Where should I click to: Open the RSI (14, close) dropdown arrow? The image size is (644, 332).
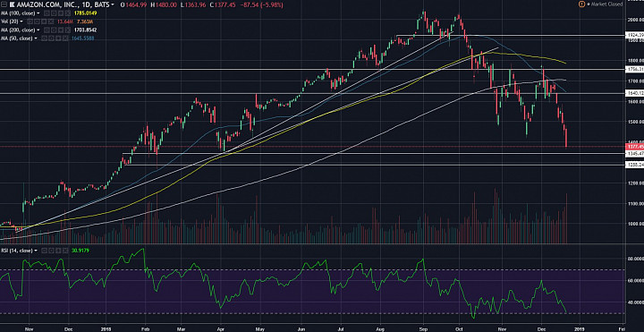36,251
